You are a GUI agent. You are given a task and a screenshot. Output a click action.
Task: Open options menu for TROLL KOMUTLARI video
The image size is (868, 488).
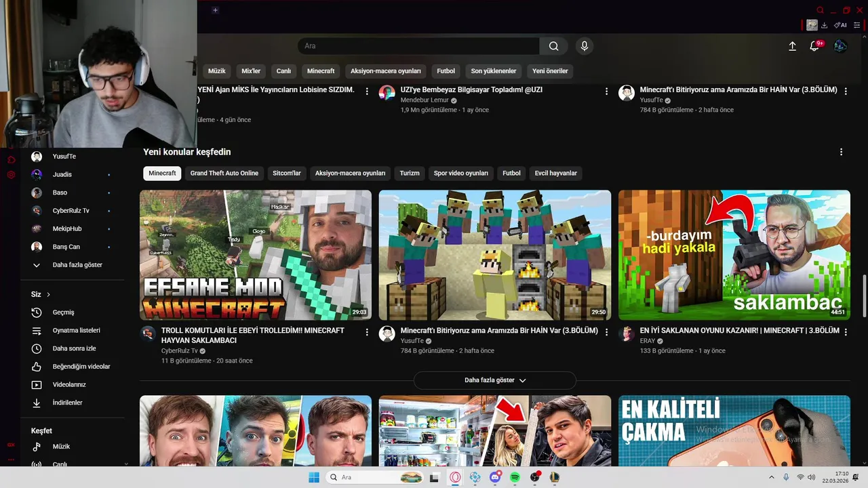click(367, 332)
